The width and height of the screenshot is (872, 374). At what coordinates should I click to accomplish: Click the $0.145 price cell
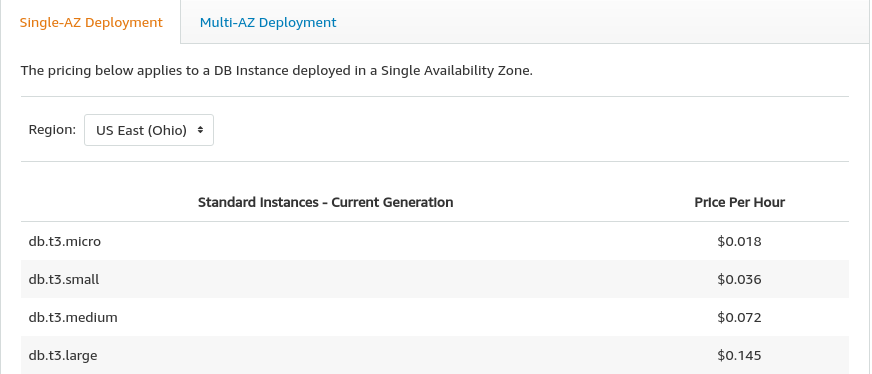pos(739,355)
